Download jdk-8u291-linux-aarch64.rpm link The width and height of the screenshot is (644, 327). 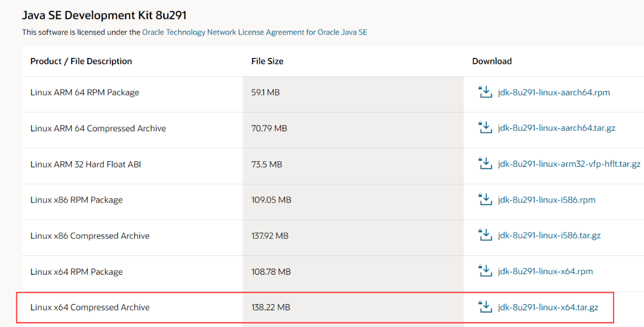(x=554, y=93)
